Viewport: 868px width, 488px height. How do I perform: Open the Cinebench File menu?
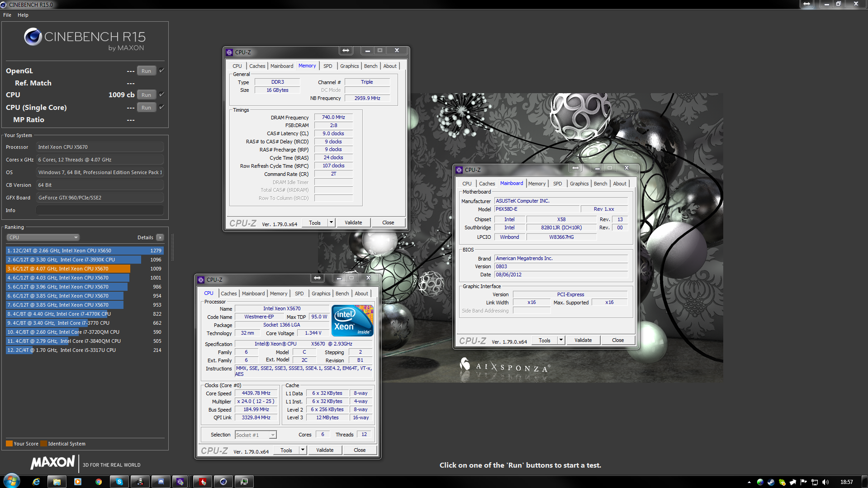[x=7, y=15]
